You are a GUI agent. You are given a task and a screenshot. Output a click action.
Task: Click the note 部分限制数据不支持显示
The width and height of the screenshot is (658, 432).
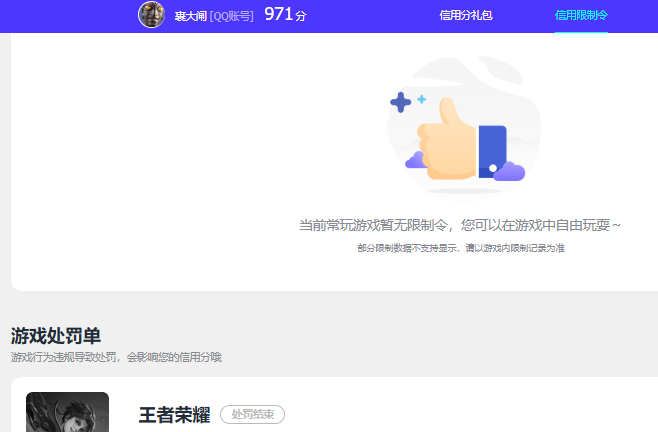[407, 248]
